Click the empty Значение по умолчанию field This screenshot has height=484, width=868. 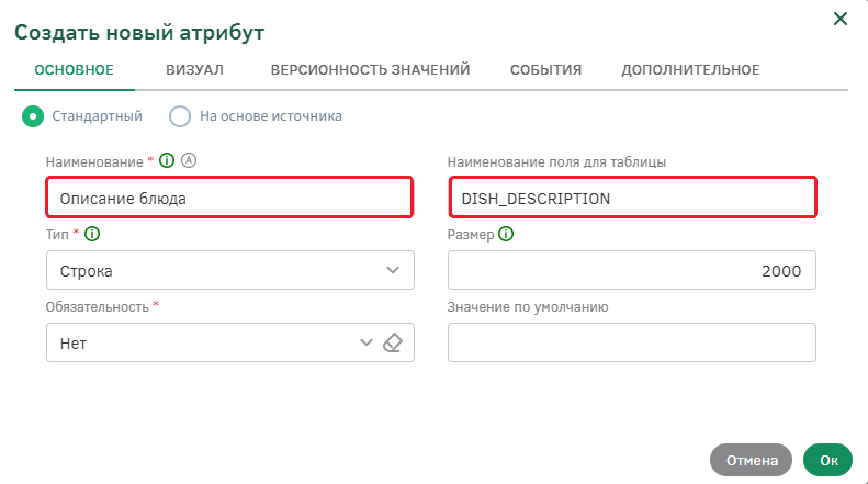tap(632, 343)
